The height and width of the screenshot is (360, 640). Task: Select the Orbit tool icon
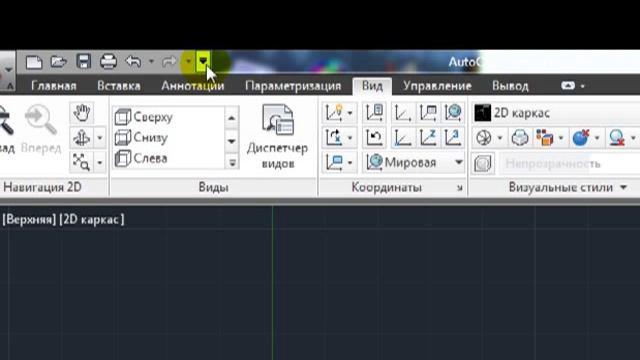[x=82, y=138]
